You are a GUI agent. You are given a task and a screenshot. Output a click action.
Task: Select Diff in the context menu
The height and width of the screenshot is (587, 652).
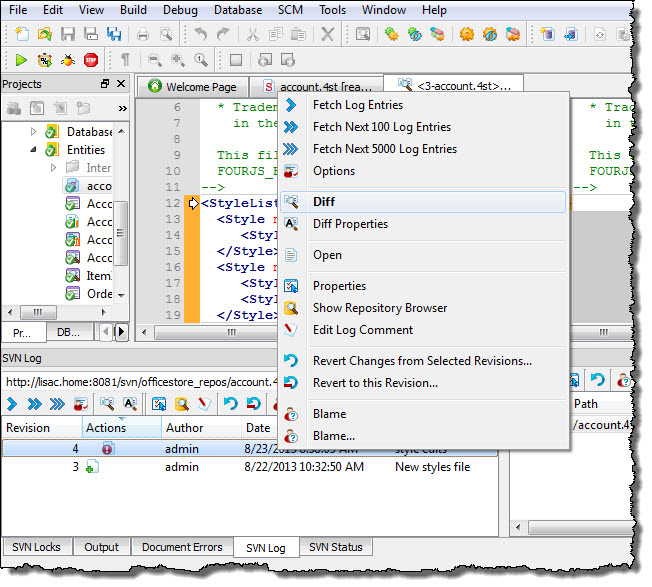(423, 202)
